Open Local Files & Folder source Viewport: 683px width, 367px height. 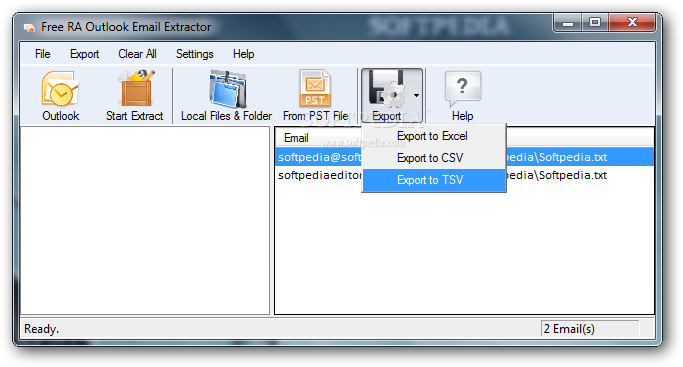coord(227,89)
